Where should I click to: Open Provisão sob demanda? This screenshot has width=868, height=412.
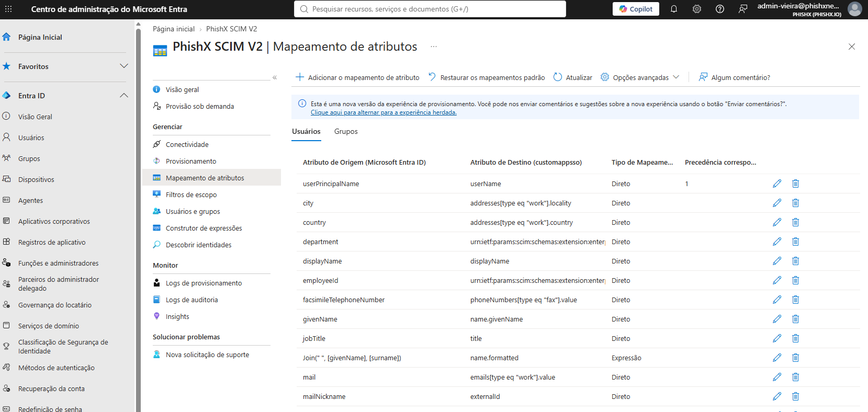tap(200, 106)
